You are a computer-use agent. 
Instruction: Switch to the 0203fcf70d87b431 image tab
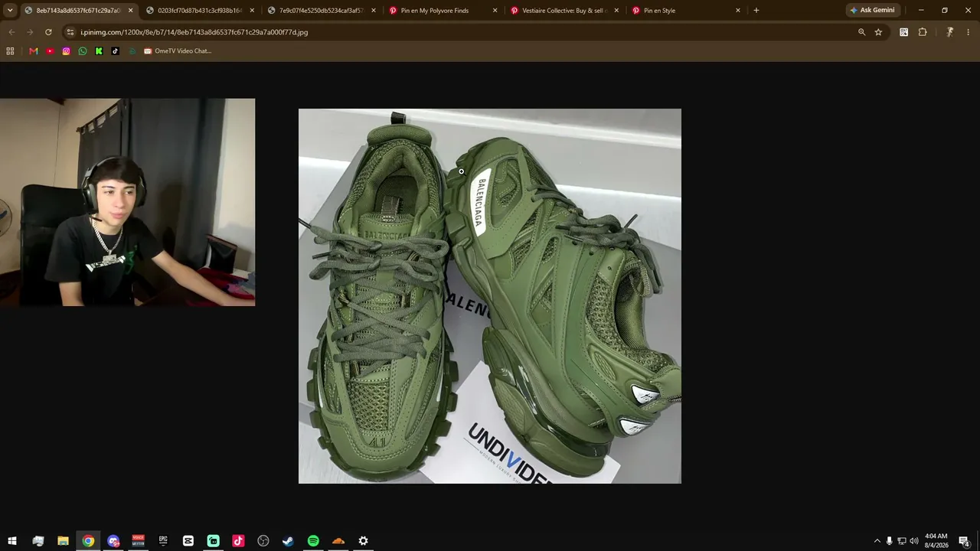201,11
